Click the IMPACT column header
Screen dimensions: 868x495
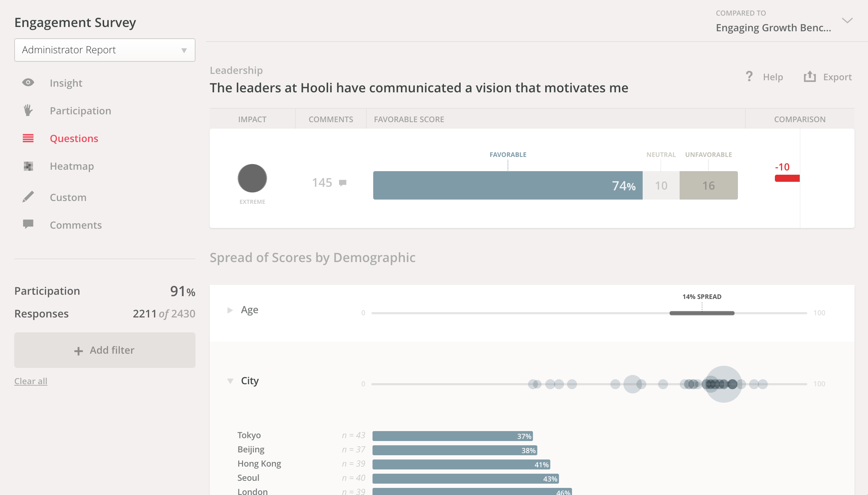click(x=252, y=119)
